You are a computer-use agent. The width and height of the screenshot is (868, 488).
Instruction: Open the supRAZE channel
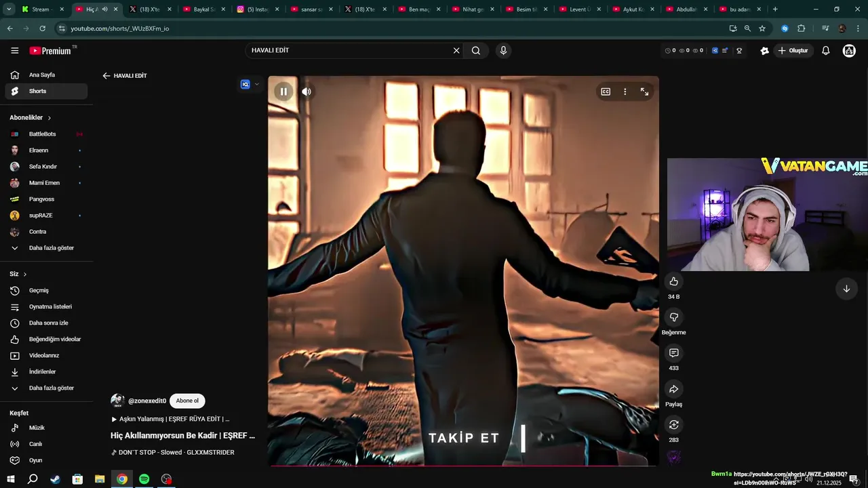pos(46,216)
